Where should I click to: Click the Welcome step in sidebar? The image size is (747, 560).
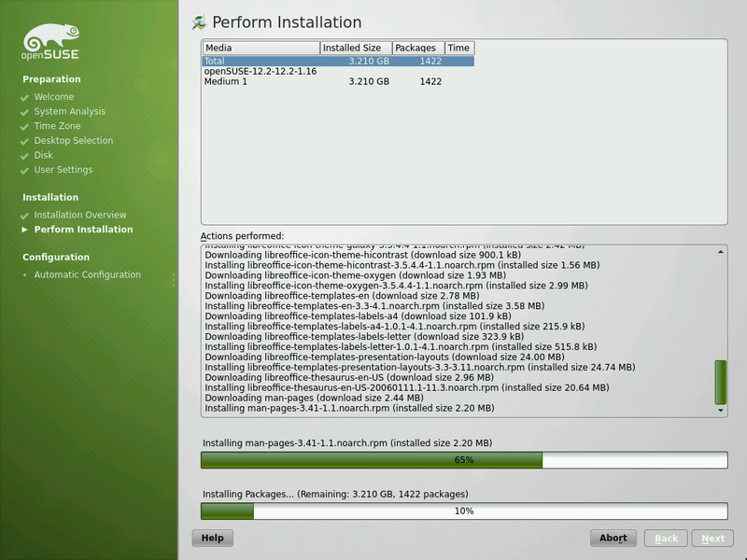pos(54,97)
